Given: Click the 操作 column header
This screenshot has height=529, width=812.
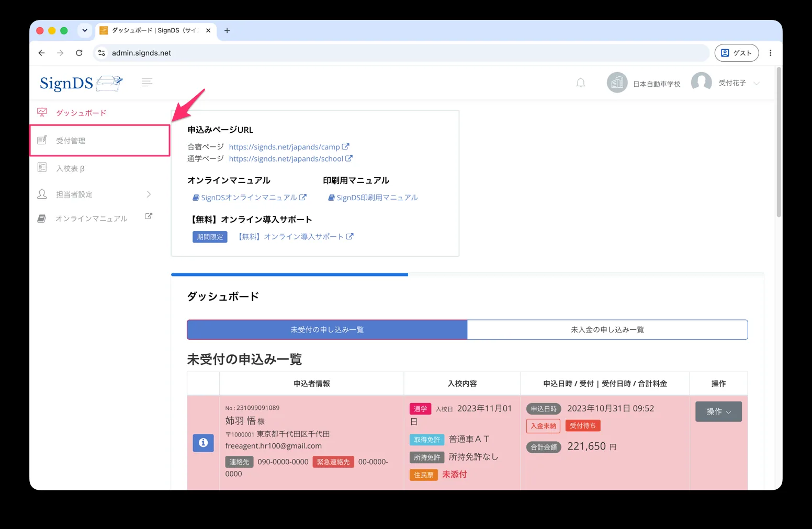Looking at the screenshot, I should tap(718, 384).
